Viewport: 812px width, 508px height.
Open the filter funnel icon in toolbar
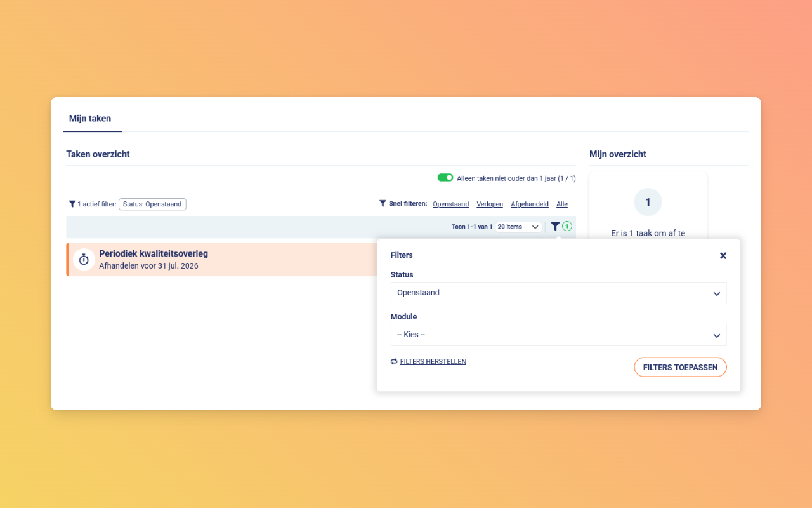point(555,227)
